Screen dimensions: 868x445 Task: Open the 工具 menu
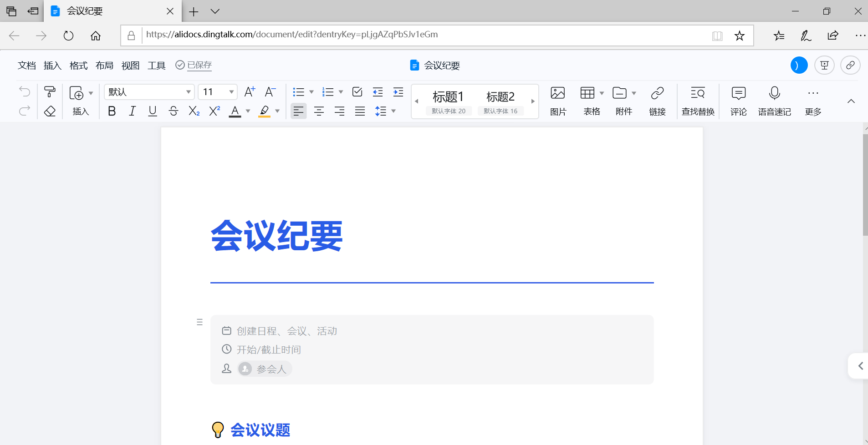156,66
